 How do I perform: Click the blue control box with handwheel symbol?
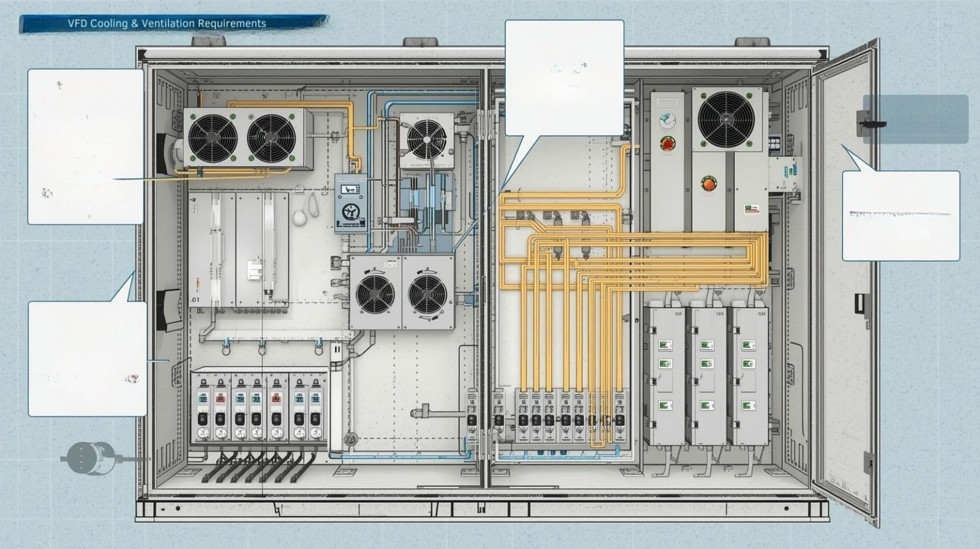coord(352,202)
